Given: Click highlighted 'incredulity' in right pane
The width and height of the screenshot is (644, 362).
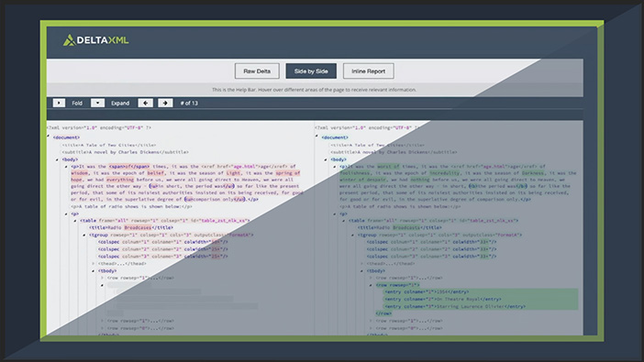Looking at the screenshot, I should [x=445, y=173].
